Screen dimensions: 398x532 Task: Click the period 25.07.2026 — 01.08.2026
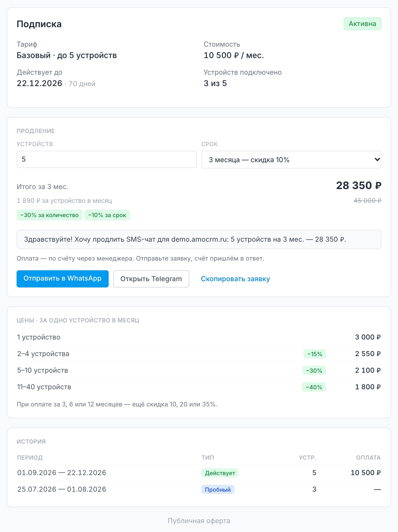[x=62, y=489]
